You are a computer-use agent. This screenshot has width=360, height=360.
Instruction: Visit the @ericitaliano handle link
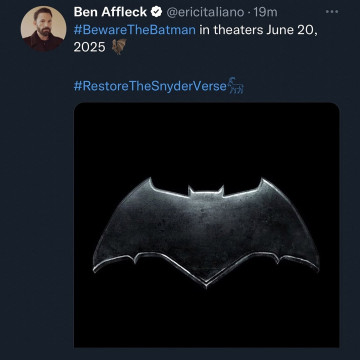[206, 12]
